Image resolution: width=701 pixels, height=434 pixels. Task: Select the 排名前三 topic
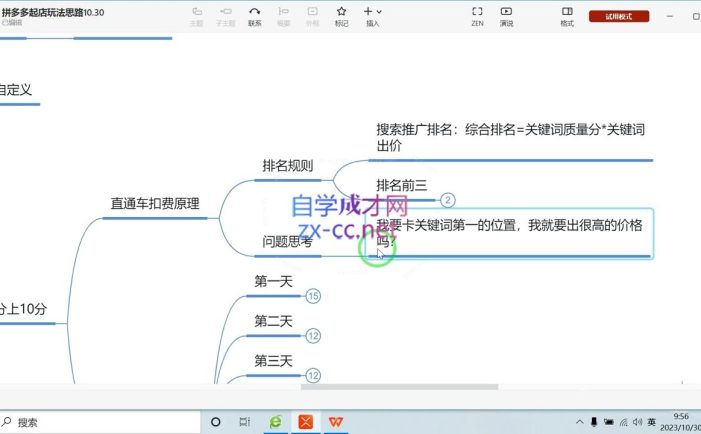click(x=401, y=185)
